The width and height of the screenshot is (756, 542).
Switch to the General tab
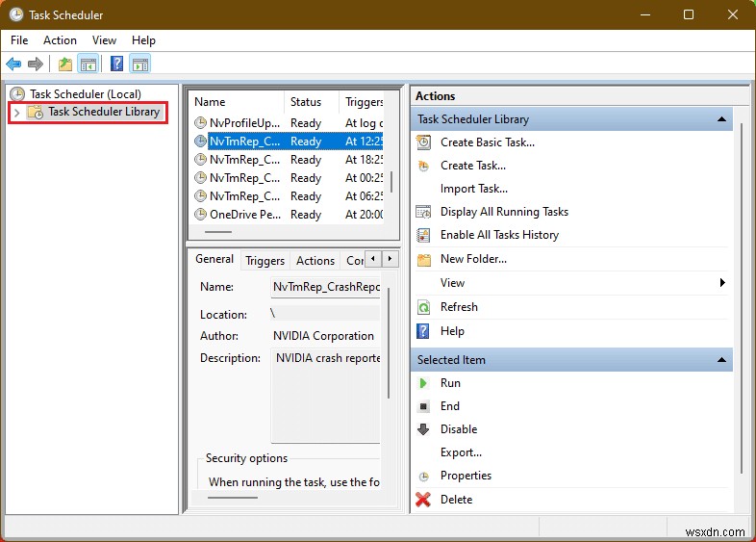click(214, 259)
